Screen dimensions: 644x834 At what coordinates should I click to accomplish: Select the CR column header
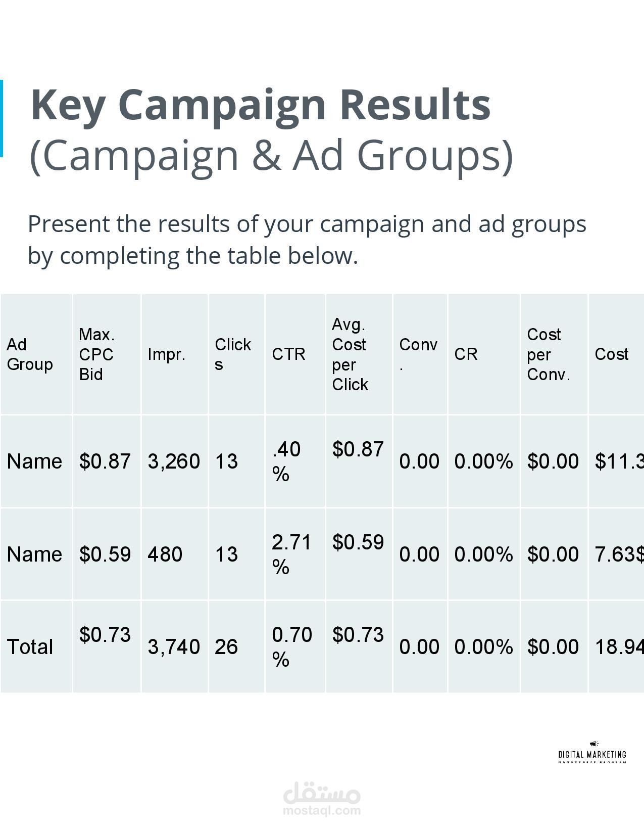point(466,354)
